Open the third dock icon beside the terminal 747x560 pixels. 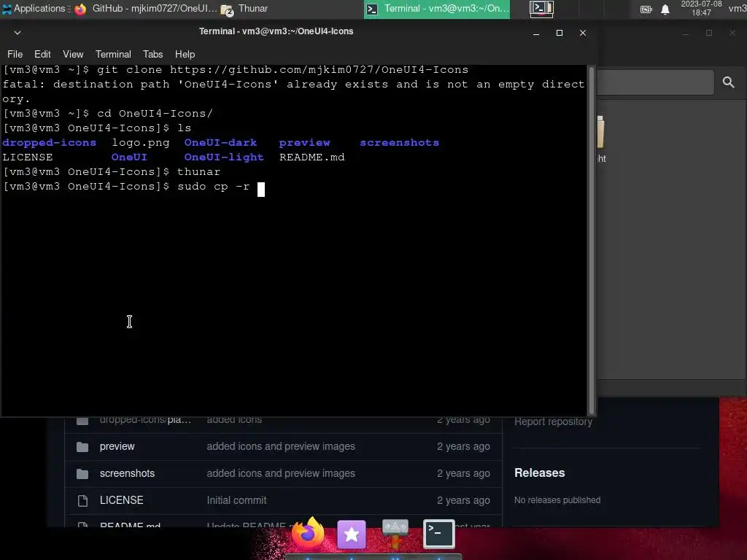pyautogui.click(x=395, y=534)
